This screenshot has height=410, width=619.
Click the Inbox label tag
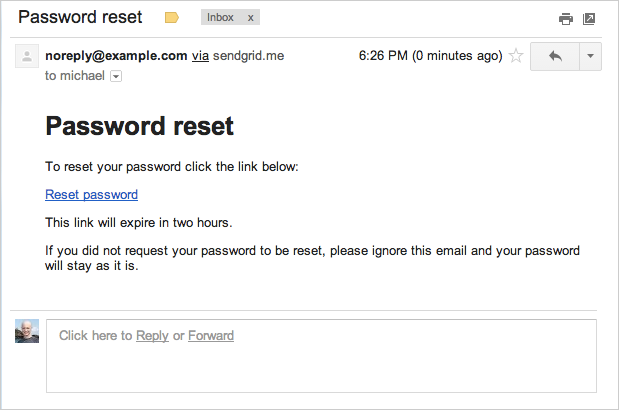(x=220, y=18)
